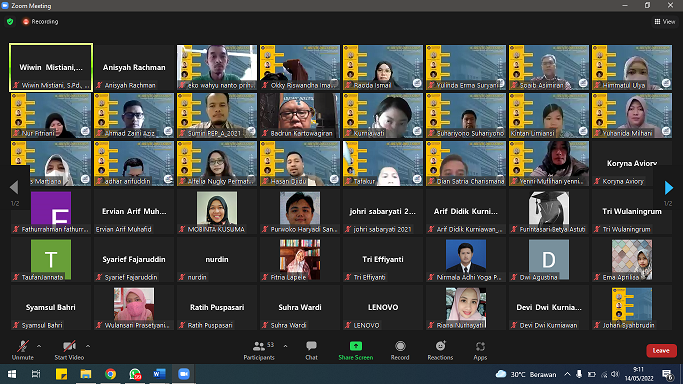Image resolution: width=683 pixels, height=384 pixels.
Task: Click the Zoom taskbar icon
Action: [184, 374]
